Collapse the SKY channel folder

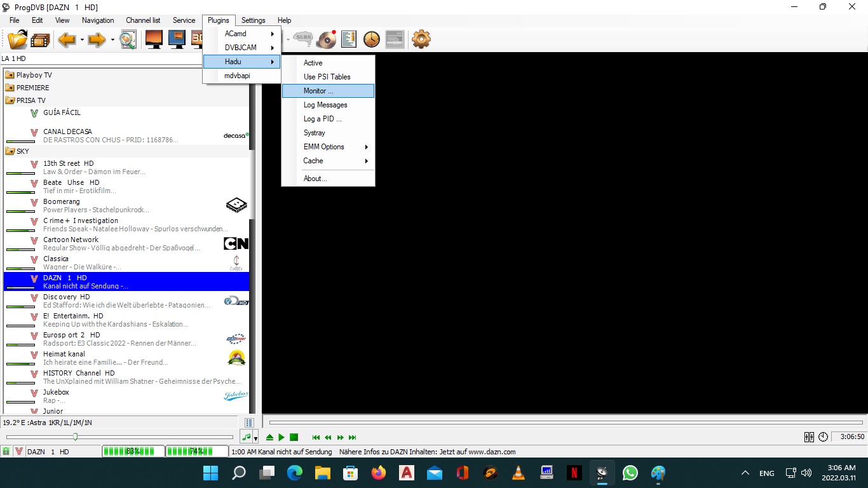click(10, 151)
